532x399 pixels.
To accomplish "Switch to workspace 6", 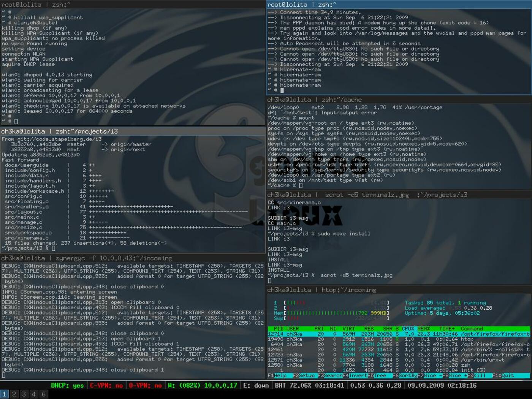I will pyautogui.click(x=44, y=394).
